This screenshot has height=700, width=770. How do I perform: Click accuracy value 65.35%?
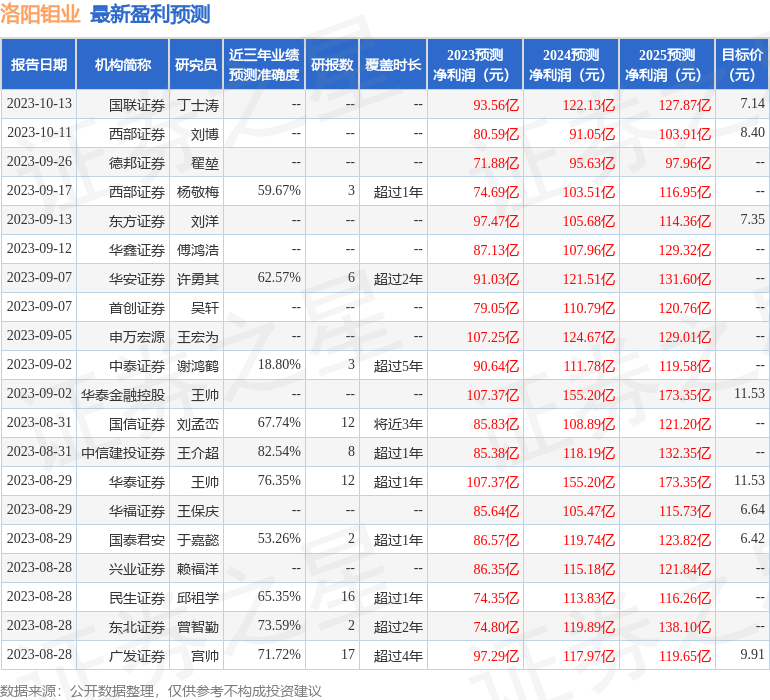coord(279,596)
